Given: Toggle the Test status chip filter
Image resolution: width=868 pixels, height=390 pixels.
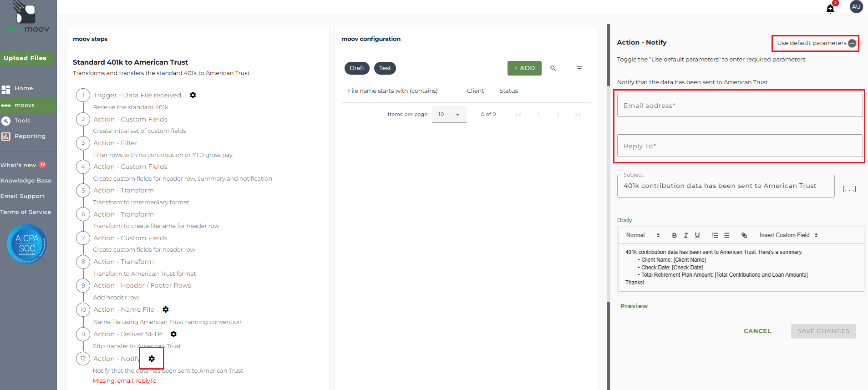Looking at the screenshot, I should [x=385, y=68].
